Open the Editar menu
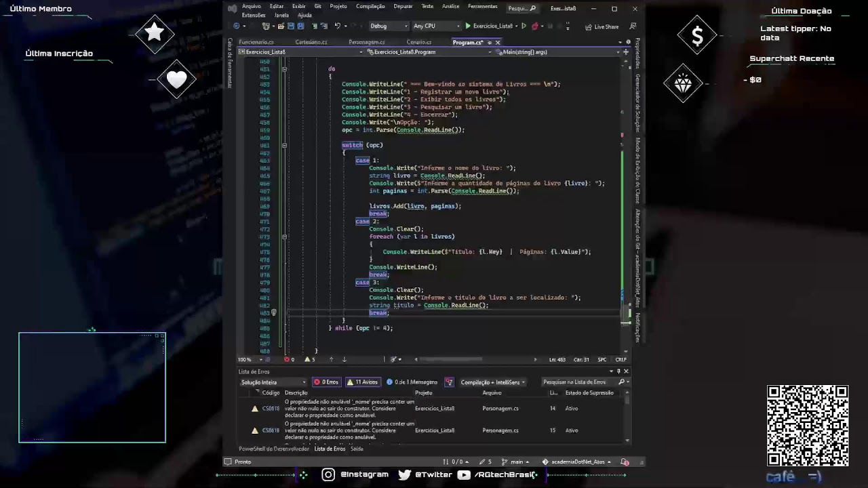The height and width of the screenshot is (488, 868). 277,6
